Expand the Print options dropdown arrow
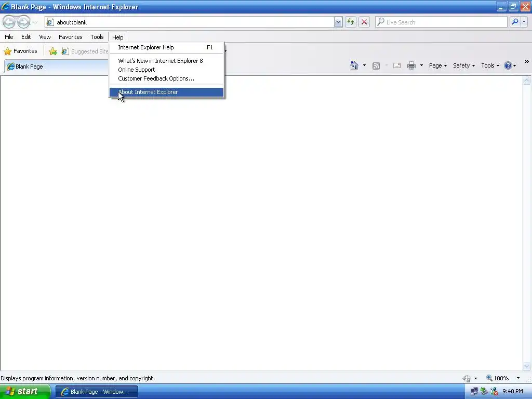 tap(421, 65)
